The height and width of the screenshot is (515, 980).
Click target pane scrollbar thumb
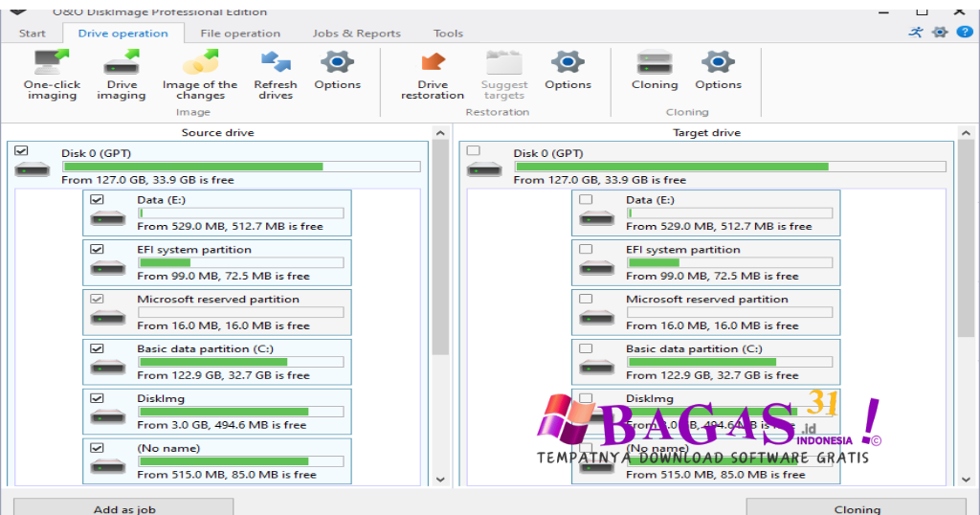[x=966, y=237]
